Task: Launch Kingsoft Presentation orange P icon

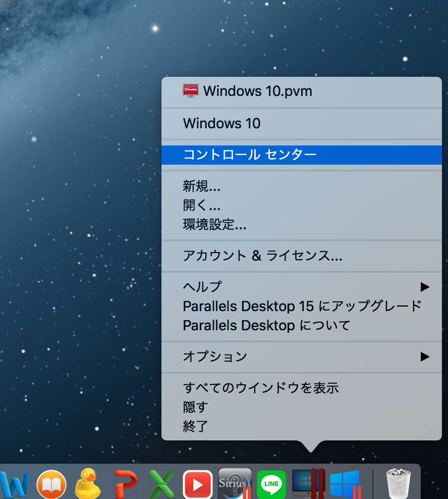Action: click(x=126, y=484)
